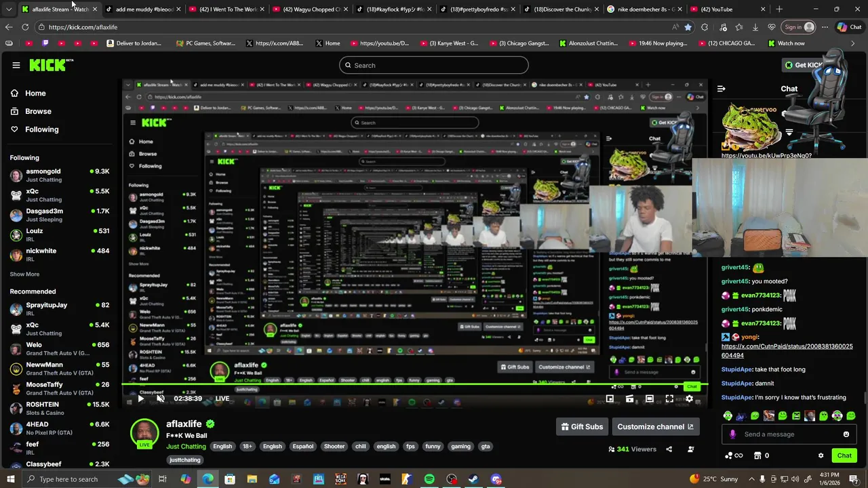Open Windows Start menu
The height and width of the screenshot is (488, 868).
(12, 479)
